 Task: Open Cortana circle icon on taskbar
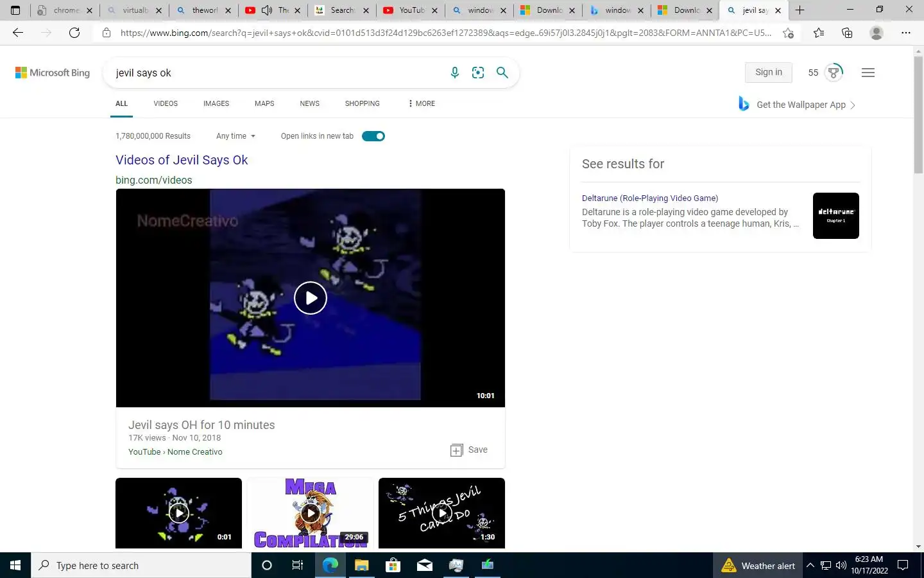click(x=267, y=565)
